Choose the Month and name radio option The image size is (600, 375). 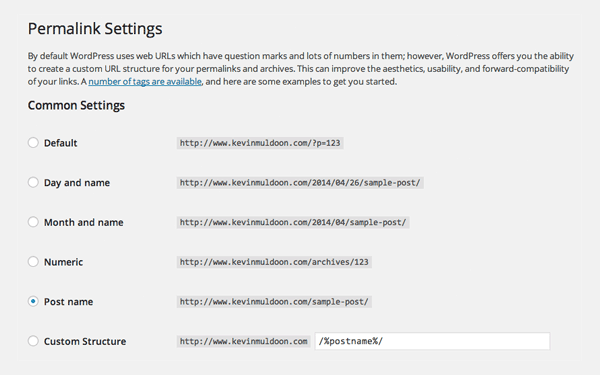pos(33,222)
